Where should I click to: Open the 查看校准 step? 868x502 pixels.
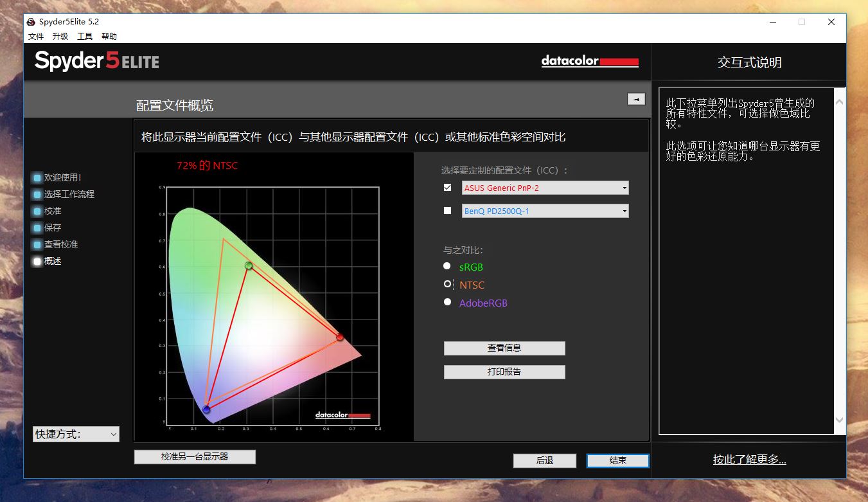point(62,244)
